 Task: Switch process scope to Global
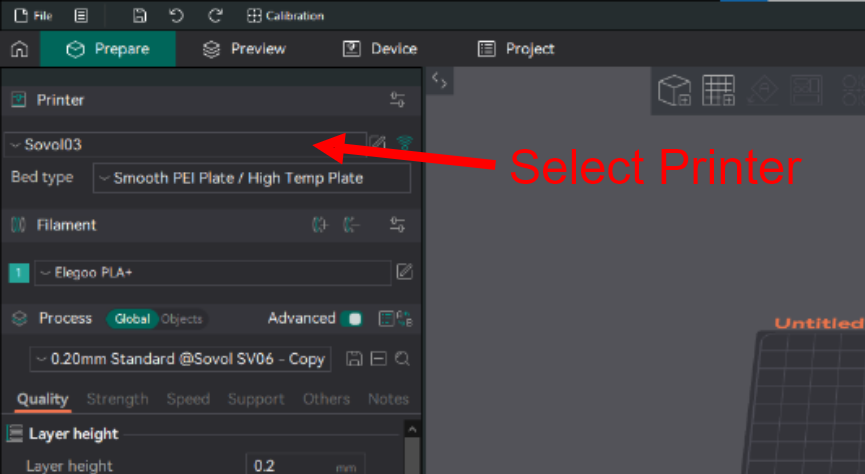click(132, 319)
